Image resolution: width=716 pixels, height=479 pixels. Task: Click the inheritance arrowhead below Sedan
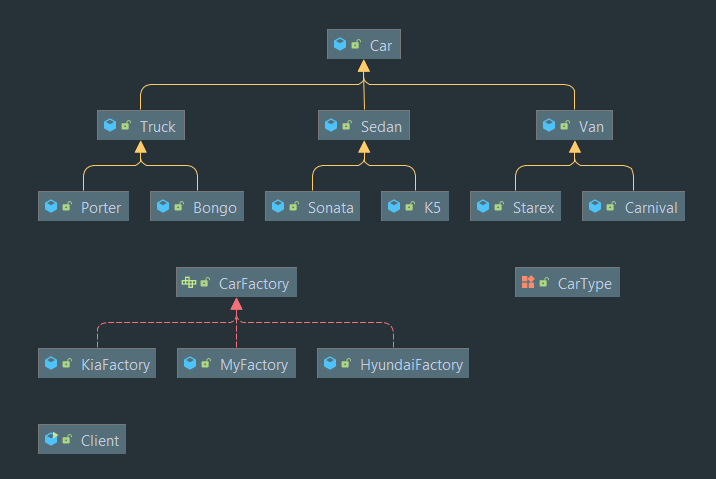364,147
